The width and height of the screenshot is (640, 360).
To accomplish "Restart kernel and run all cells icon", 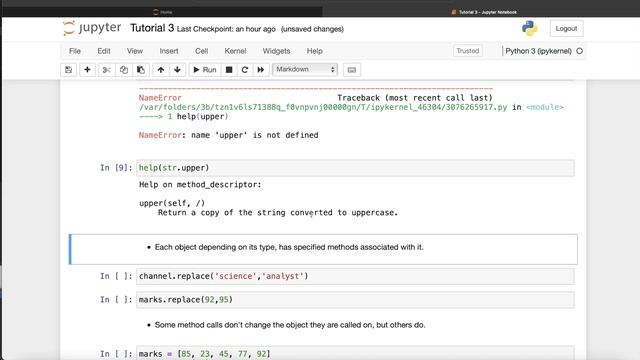I will [x=261, y=70].
